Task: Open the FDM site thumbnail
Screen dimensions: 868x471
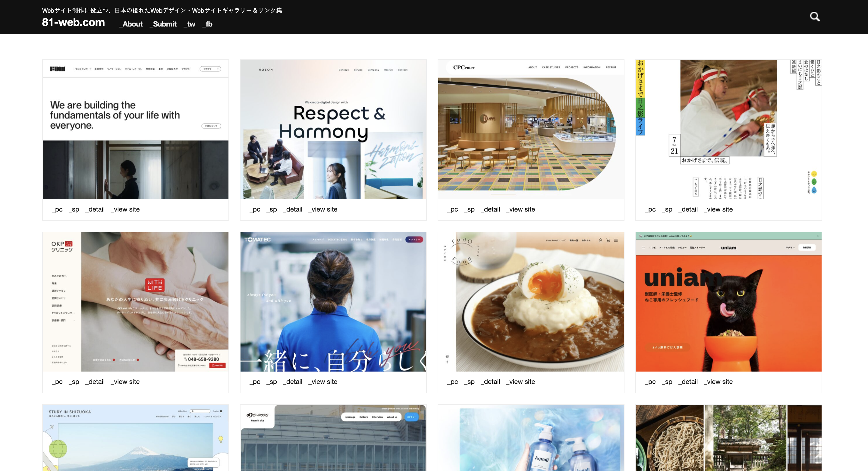Action: click(135, 130)
